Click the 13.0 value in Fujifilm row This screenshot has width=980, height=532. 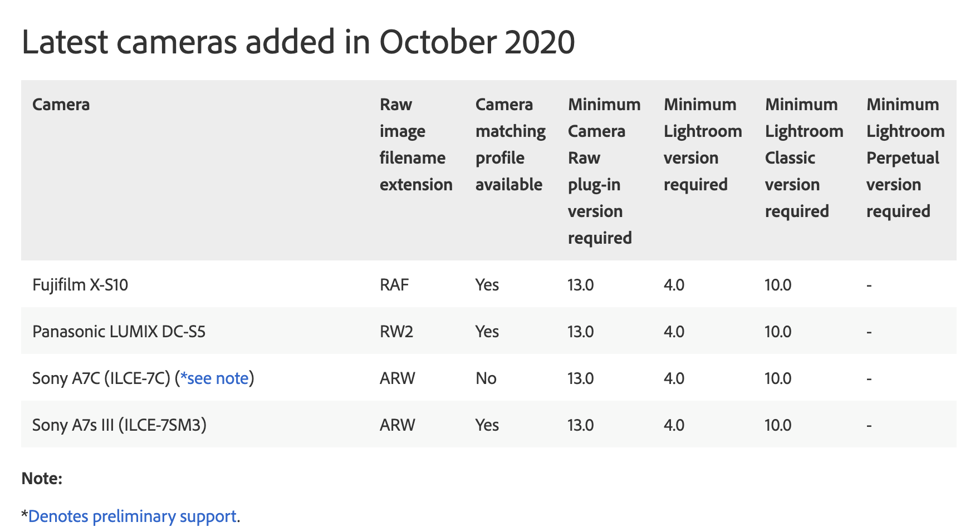coord(581,285)
